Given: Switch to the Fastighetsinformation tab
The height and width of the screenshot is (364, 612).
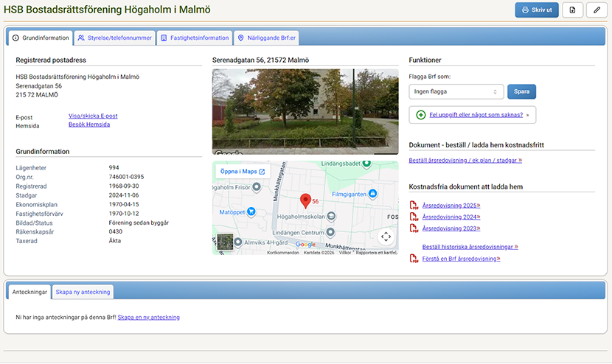Looking at the screenshot, I should pos(195,38).
